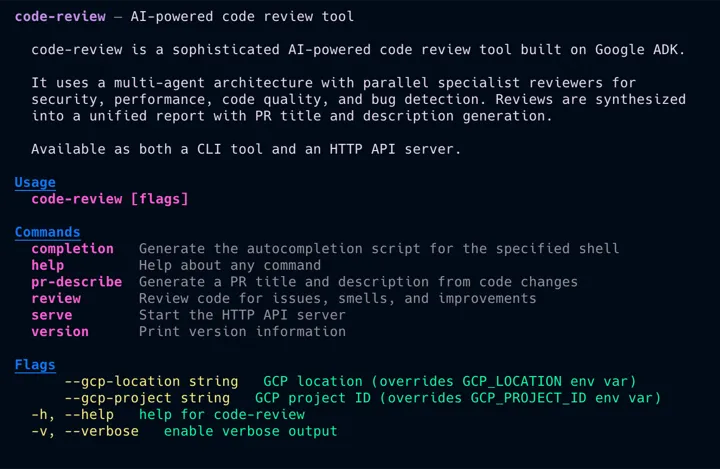Click the Usage section heading

pyautogui.click(x=35, y=183)
